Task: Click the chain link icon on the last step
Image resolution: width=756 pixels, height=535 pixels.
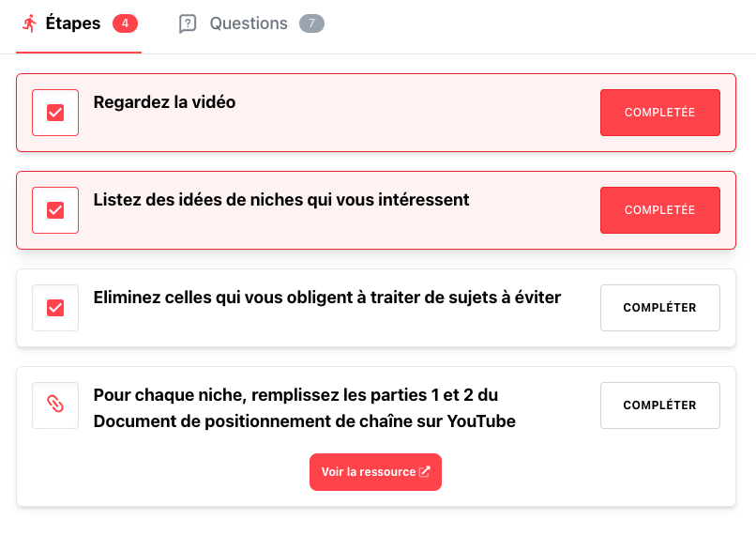Action: 55,405
